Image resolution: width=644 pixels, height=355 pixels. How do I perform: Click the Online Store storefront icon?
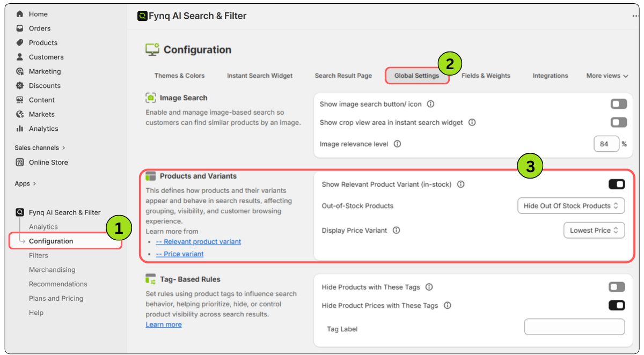[20, 162]
